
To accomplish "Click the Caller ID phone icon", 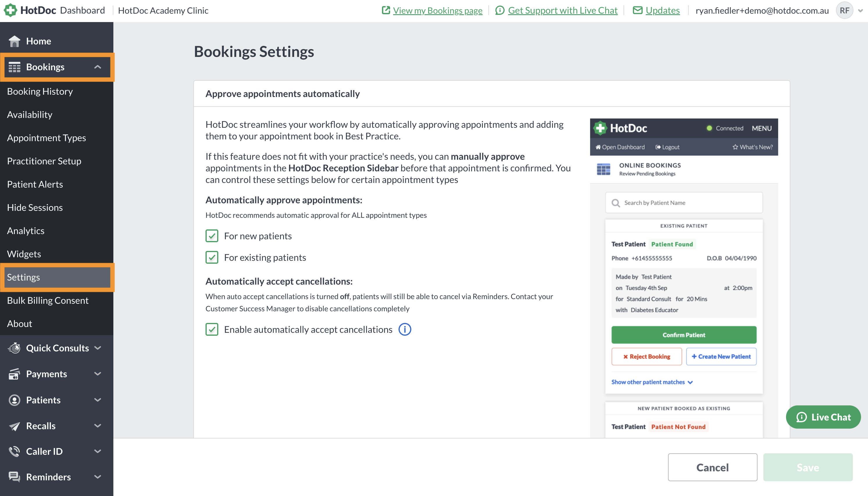I will coord(14,451).
